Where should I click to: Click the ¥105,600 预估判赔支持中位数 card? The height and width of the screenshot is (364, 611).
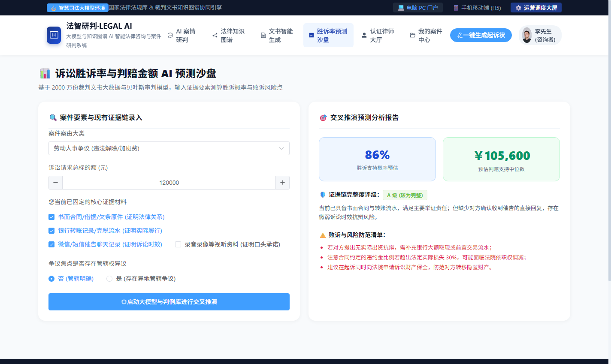[x=501, y=159]
